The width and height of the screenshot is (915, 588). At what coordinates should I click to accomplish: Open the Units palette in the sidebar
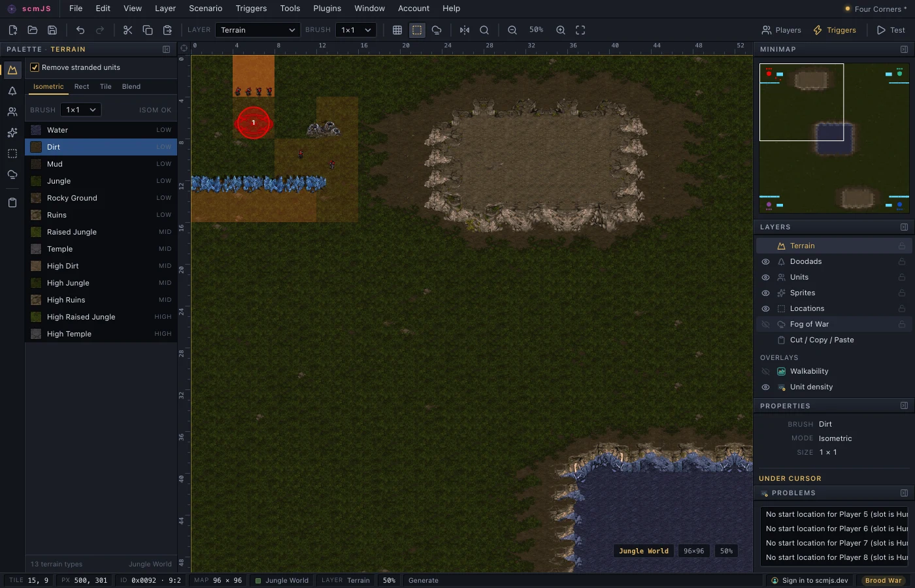(x=12, y=112)
